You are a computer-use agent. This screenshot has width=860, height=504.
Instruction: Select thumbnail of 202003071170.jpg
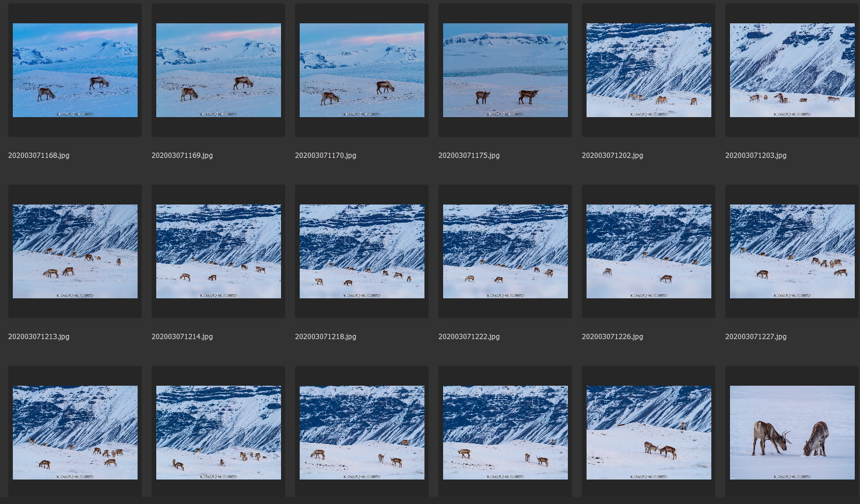(362, 70)
